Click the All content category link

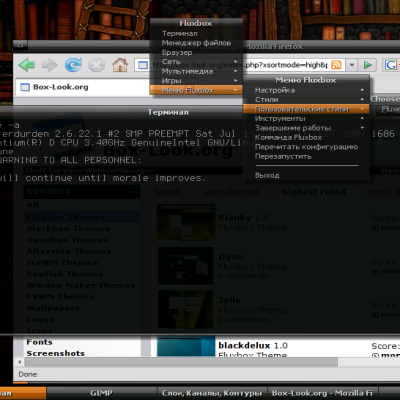click(33, 205)
